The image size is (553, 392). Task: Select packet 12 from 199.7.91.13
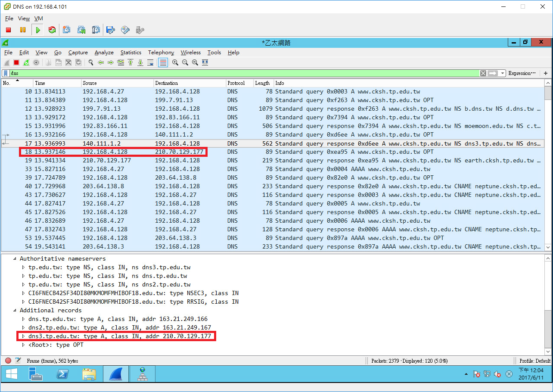[273, 109]
